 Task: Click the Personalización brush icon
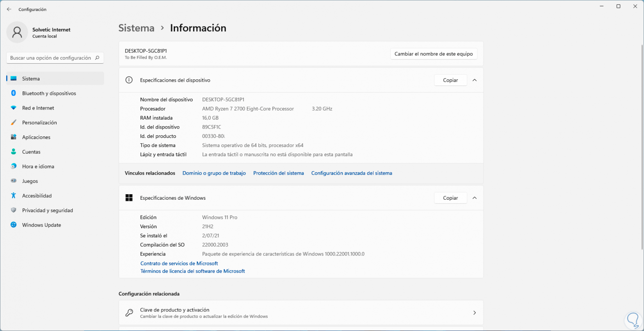pos(14,122)
